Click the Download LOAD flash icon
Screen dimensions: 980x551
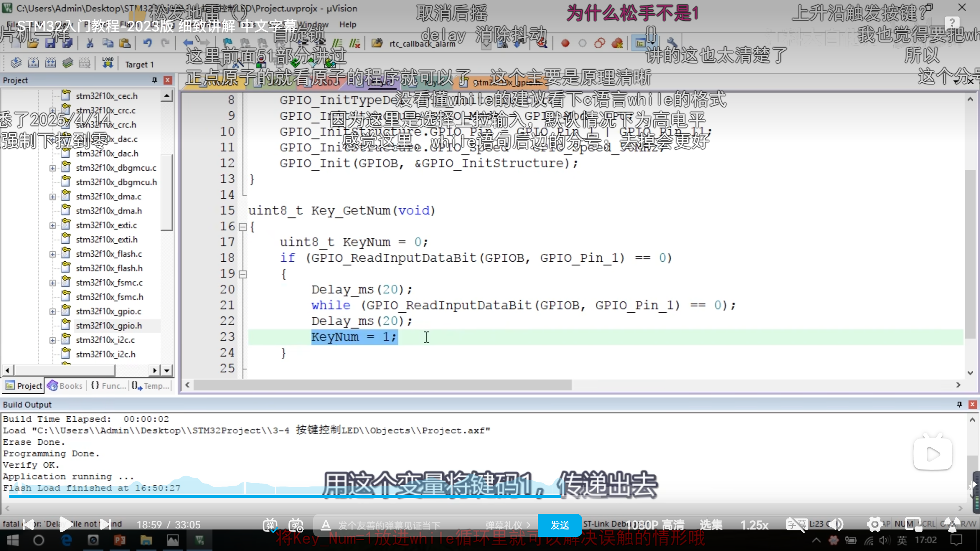coord(108,63)
